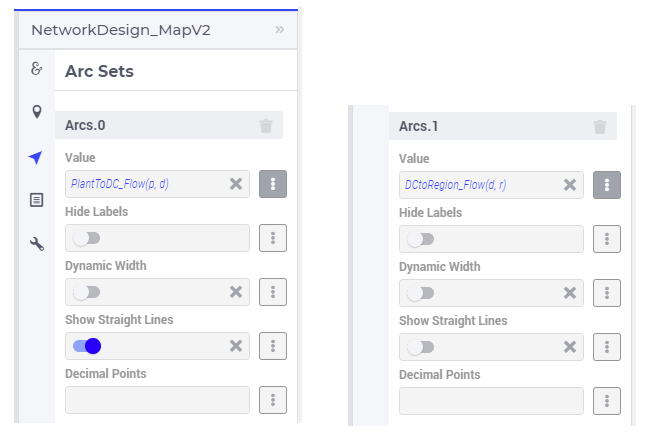Click the Arcs.0 Decimal Points input field

pos(157,400)
